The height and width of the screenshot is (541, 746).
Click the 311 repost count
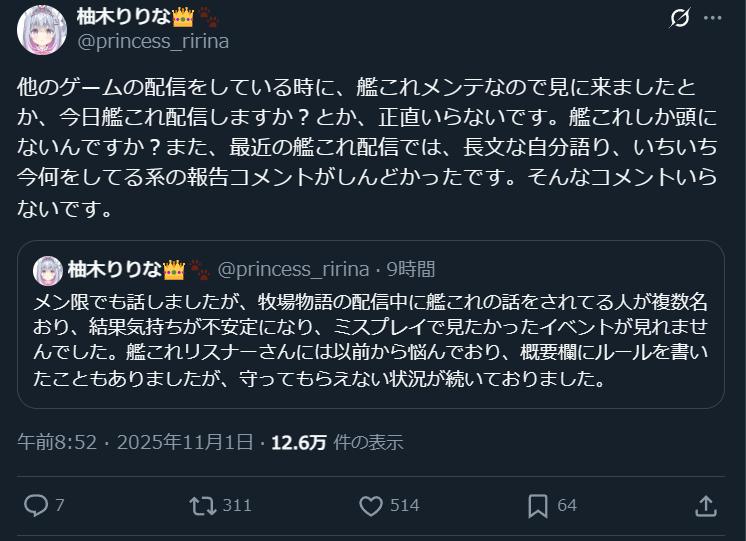click(237, 505)
